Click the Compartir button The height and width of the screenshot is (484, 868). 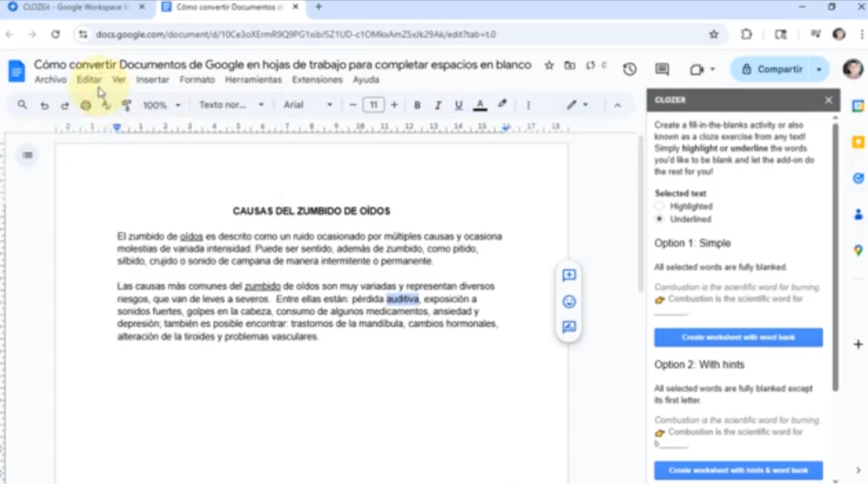tap(773, 70)
